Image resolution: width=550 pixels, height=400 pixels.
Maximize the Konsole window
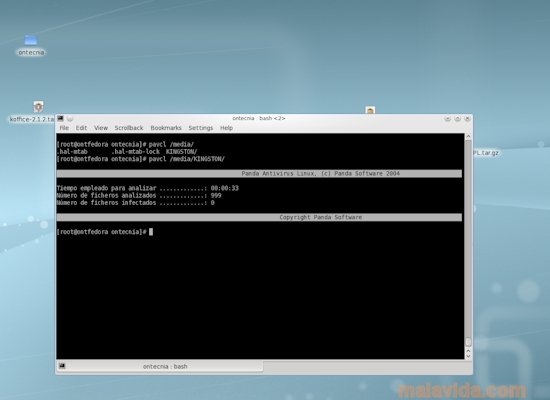click(x=457, y=119)
